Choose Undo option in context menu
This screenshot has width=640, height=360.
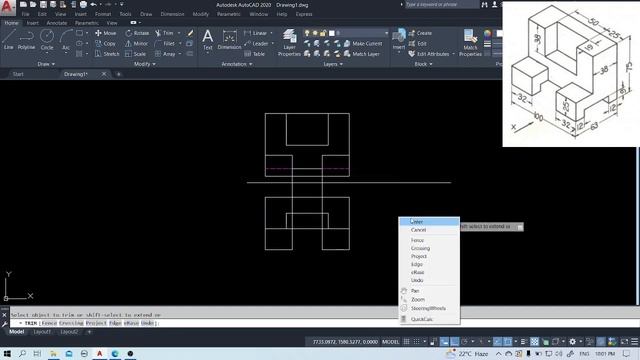(x=429, y=280)
